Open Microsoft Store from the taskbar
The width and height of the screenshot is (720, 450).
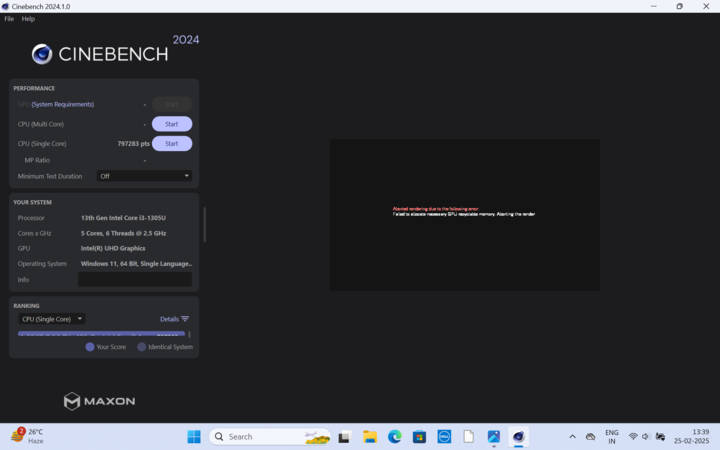click(419, 437)
